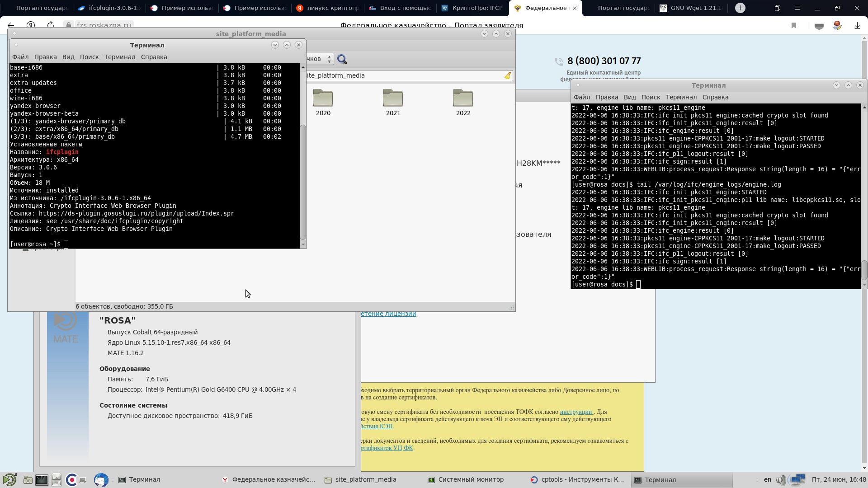868x488 pixels.
Task: Launch Thunderbird mail from the panel
Action: pos(101,479)
